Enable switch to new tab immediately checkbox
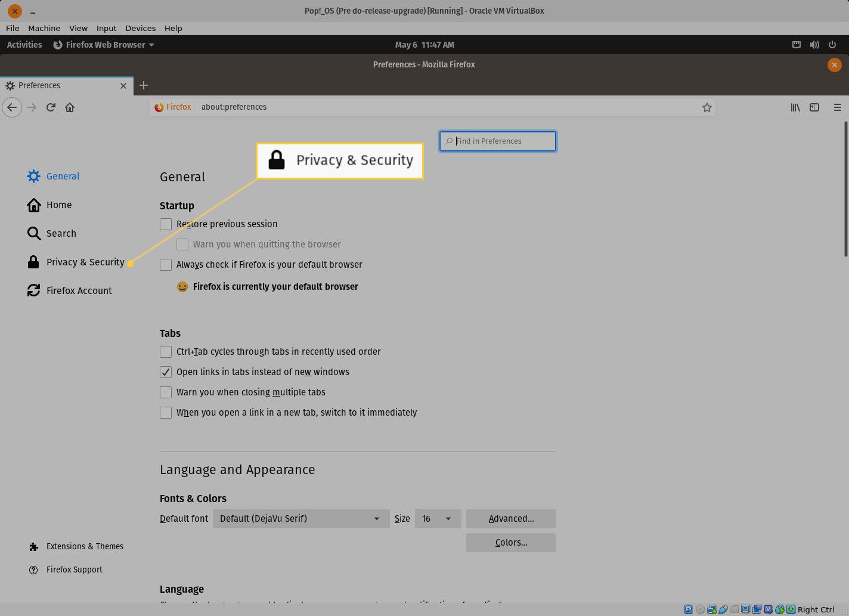849x616 pixels. click(x=166, y=413)
